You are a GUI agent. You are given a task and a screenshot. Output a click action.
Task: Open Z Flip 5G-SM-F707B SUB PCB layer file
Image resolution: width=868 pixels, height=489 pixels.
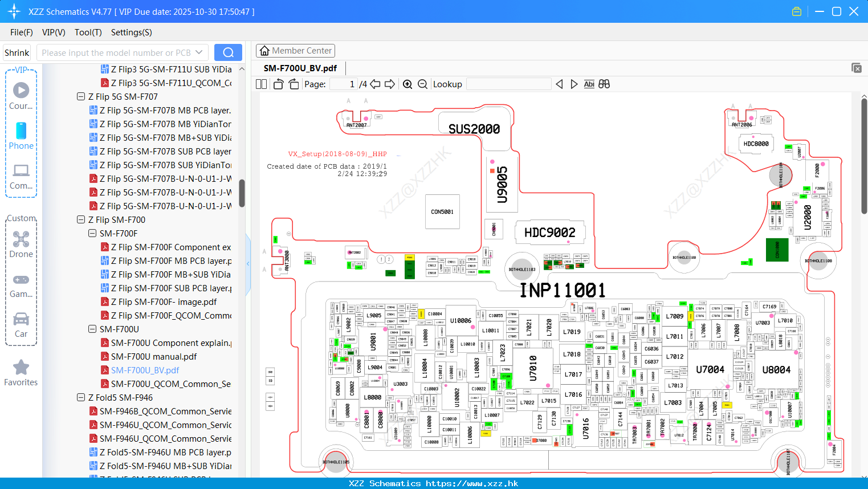pyautogui.click(x=160, y=151)
